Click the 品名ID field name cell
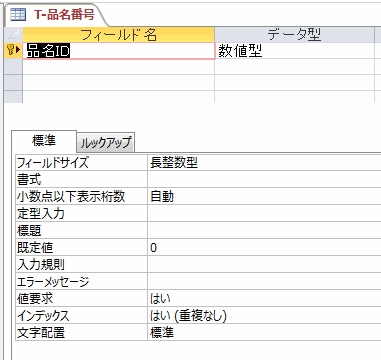 pos(119,51)
